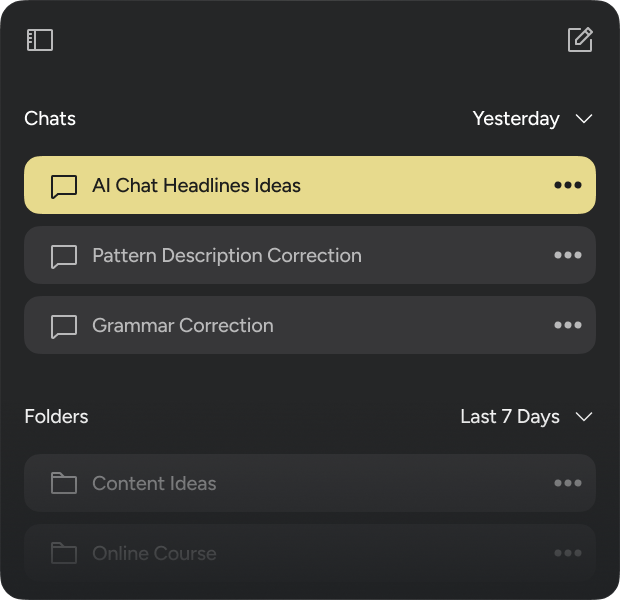Open the Grammar Correction chat
Viewport: 620px width, 600px height.
(183, 325)
